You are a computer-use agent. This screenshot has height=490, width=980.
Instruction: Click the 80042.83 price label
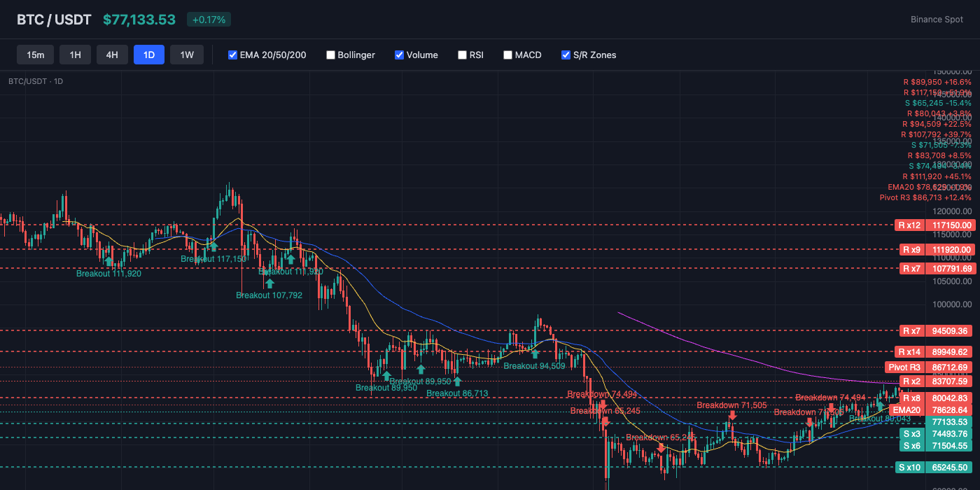950,398
